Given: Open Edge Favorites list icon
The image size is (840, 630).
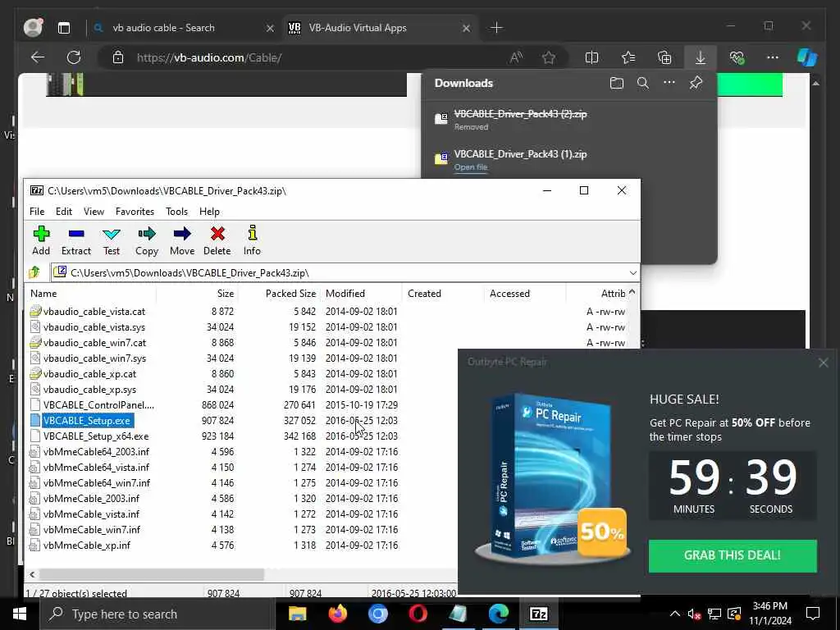Looking at the screenshot, I should (x=628, y=57).
